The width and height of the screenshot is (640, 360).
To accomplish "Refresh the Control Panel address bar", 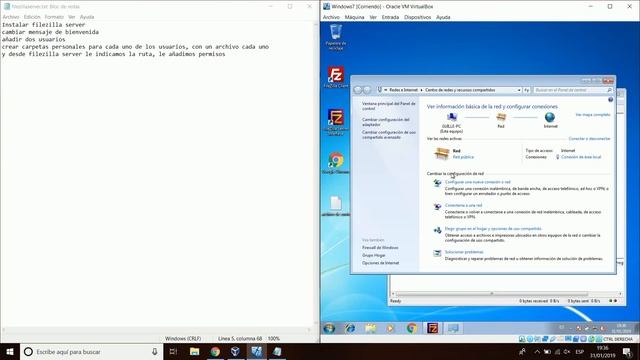I will [x=527, y=90].
